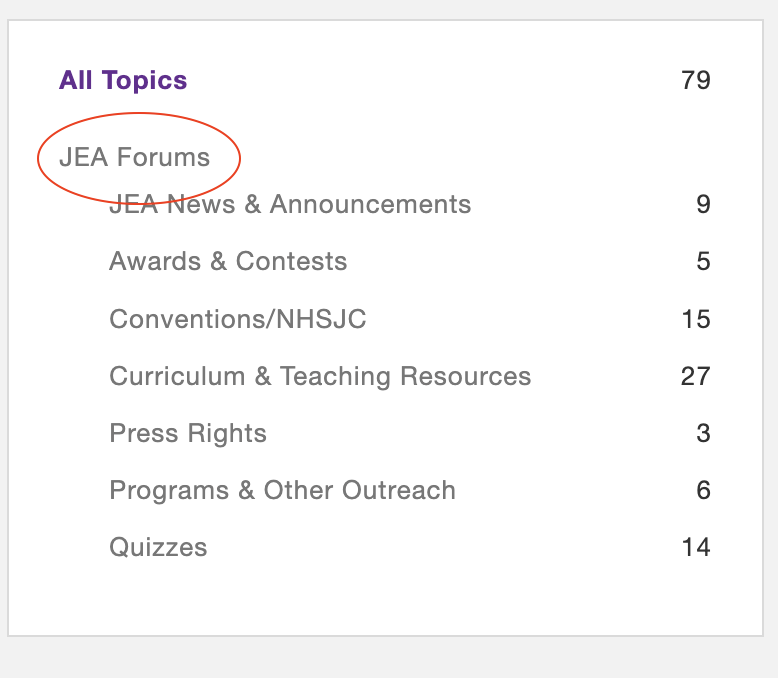Open the Press Rights forum
The height and width of the screenshot is (678, 778).
pos(188,434)
